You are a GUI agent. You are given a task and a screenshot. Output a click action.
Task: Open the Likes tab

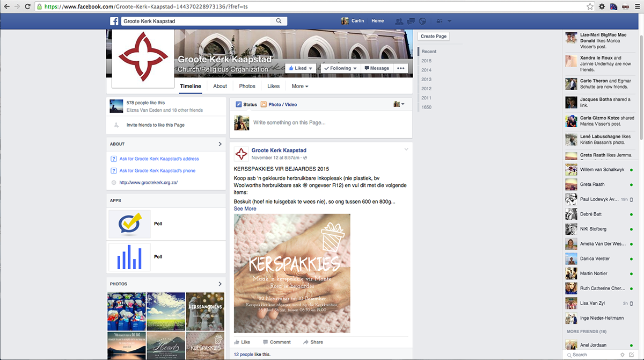point(274,86)
